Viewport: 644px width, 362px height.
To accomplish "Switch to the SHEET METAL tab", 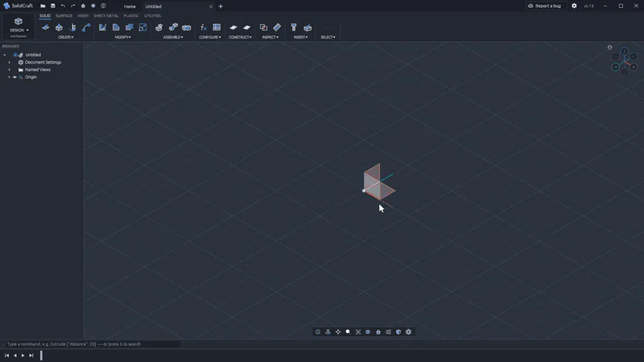I will click(x=106, y=15).
